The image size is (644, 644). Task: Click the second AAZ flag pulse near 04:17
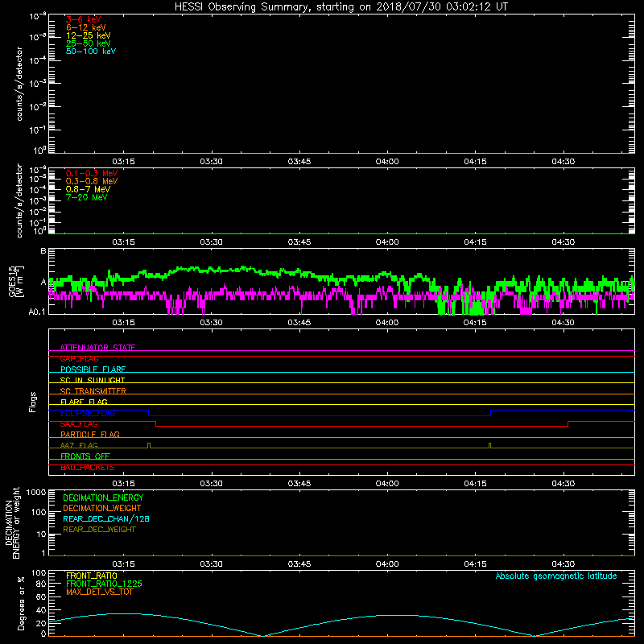(489, 446)
